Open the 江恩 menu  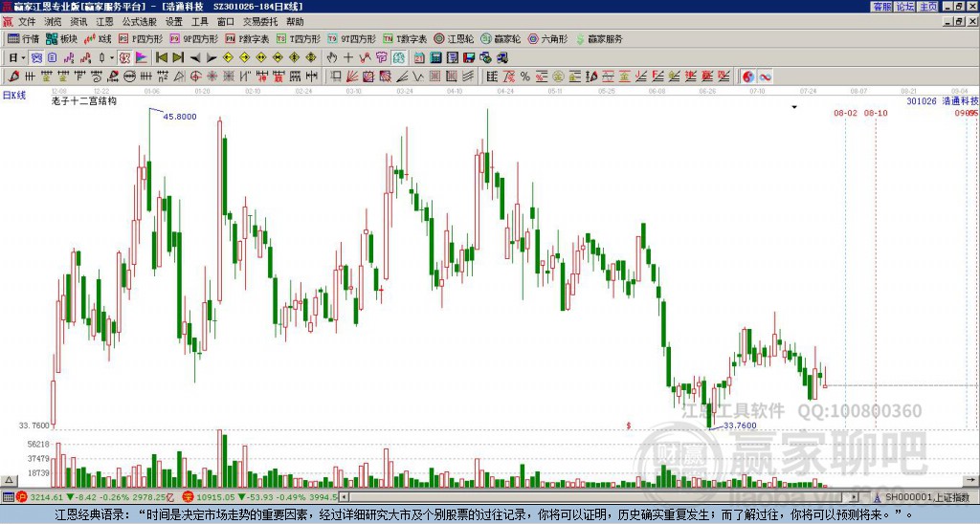104,22
